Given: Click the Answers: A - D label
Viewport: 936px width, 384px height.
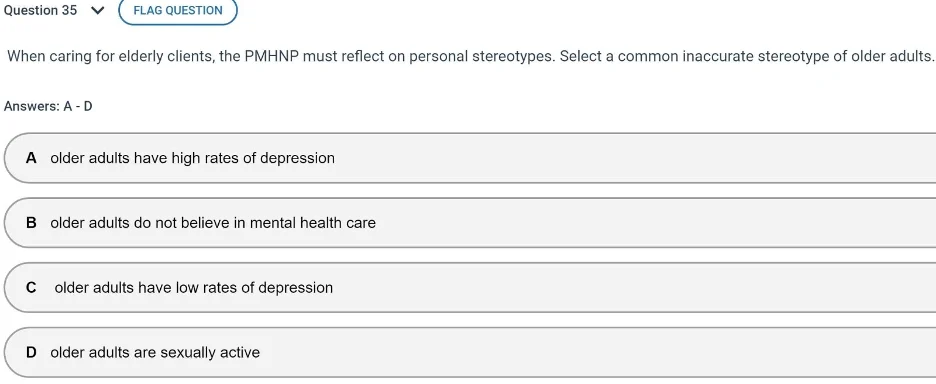Looking at the screenshot, I should coord(48,106).
